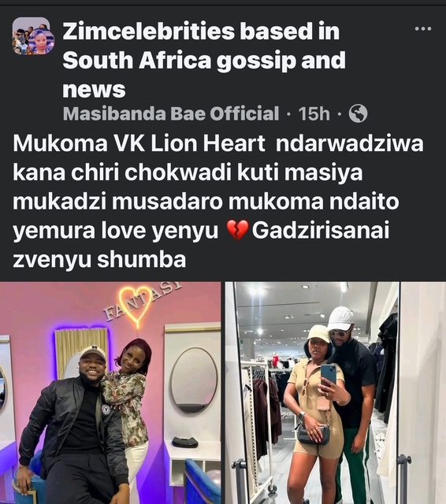Visit Masibanda Bae Official profile
The width and height of the screenshot is (446, 504).
(171, 113)
